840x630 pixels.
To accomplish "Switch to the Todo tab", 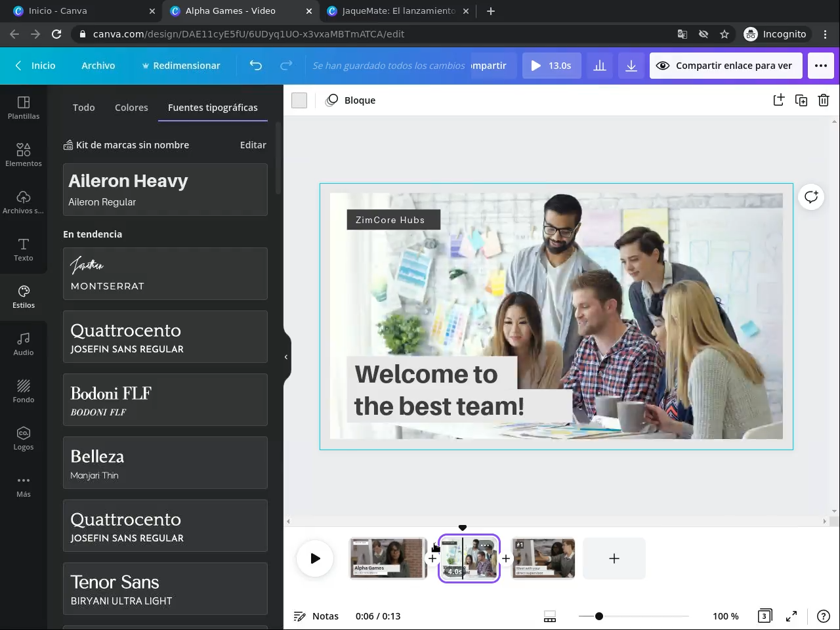I will click(x=84, y=108).
